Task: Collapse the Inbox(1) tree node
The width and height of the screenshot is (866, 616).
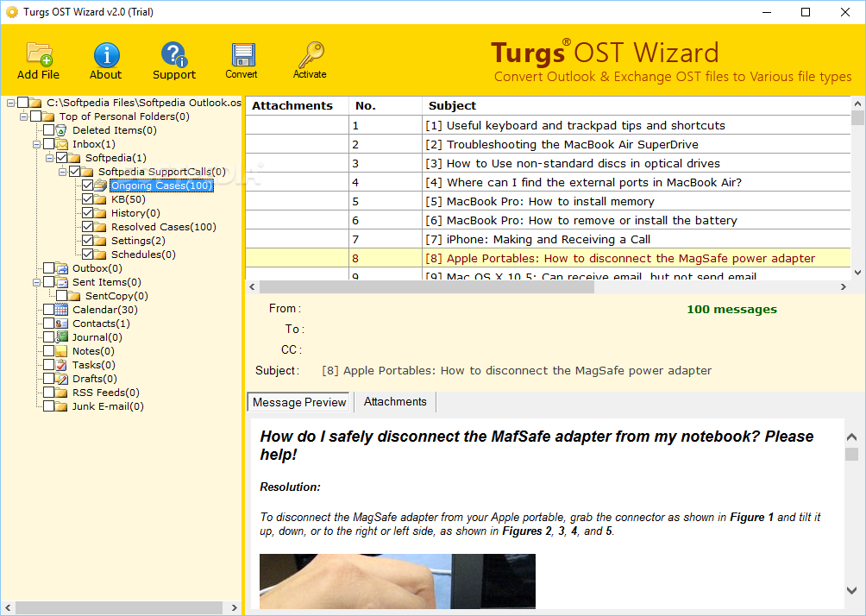Action: (x=36, y=144)
